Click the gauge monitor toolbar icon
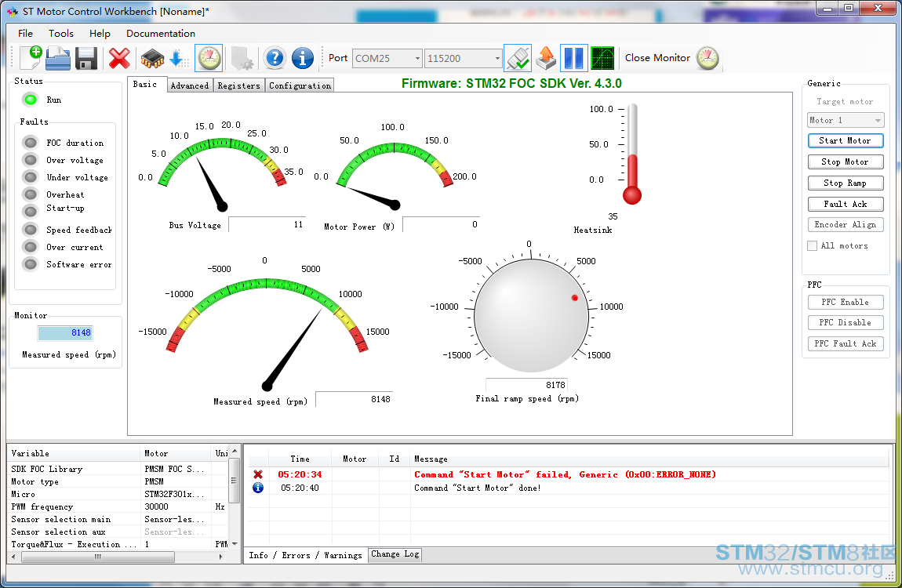Viewport: 902px width, 588px height. click(209, 58)
